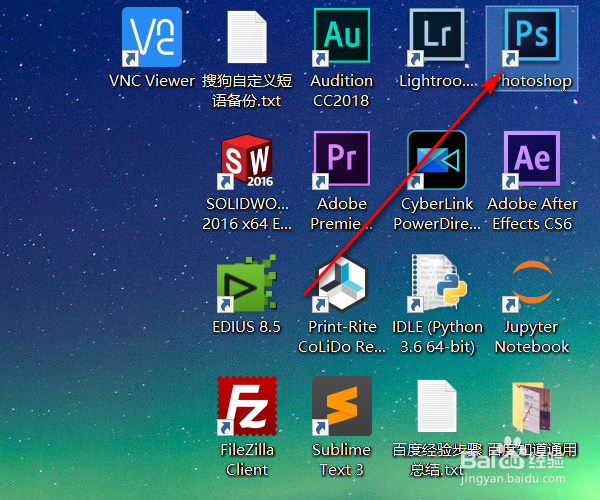Screen dimensions: 600x500
Task: Select the 搜狗自定义短语备份.txt file icon
Action: [x=247, y=37]
